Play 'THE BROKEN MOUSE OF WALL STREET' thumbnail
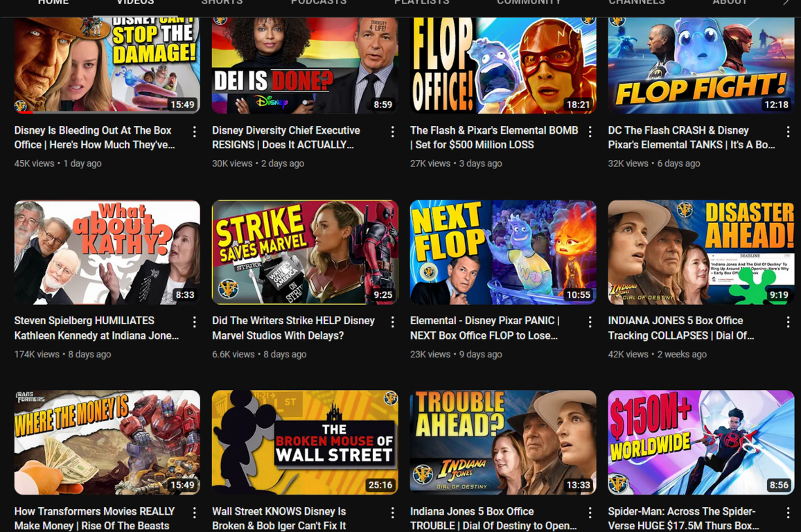Viewport: 801px width, 532px height. (305, 443)
